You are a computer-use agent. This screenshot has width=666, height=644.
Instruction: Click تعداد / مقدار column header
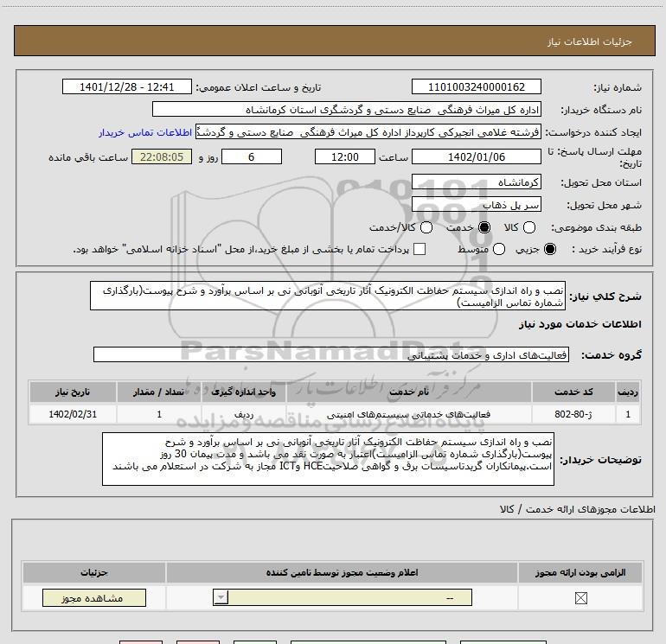[159, 392]
